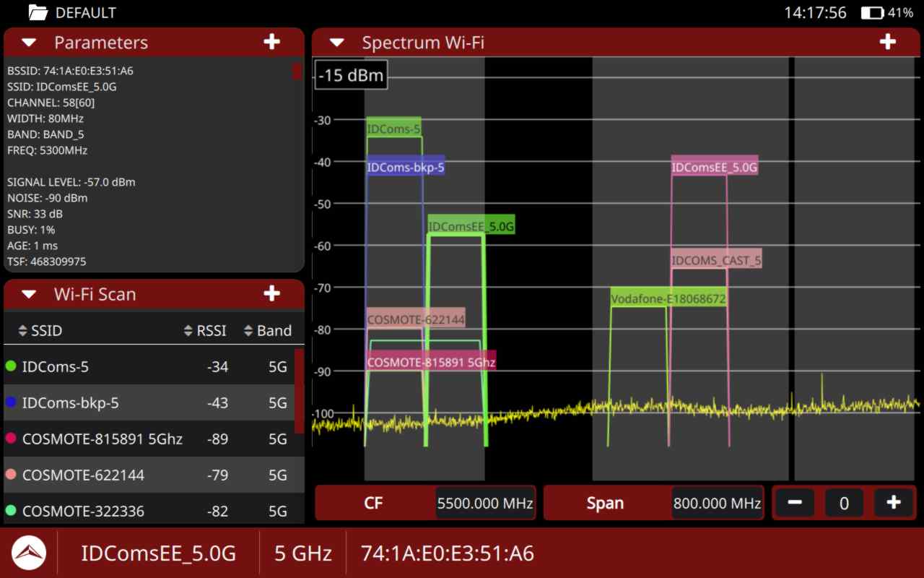Collapse the Parameters panel dropdown arrow
Image resolution: width=924 pixels, height=578 pixels.
[29, 43]
